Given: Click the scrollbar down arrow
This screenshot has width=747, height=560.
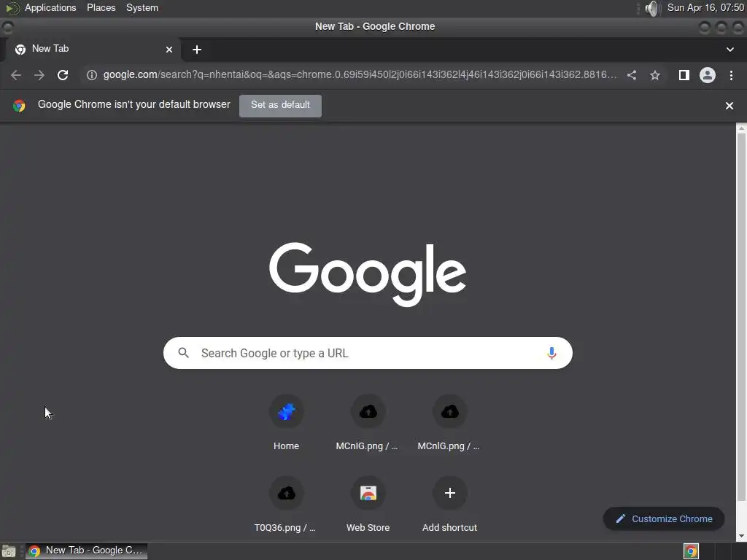Looking at the screenshot, I should (741, 537).
